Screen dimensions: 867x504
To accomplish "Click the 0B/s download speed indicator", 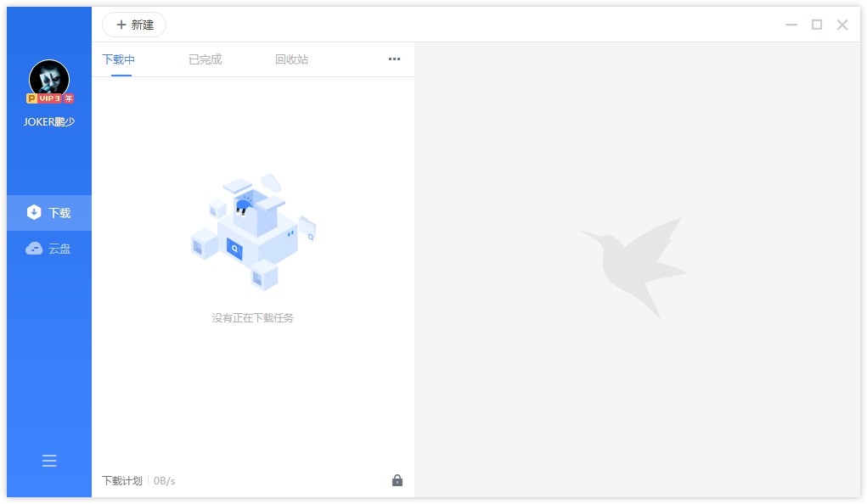I will point(165,481).
